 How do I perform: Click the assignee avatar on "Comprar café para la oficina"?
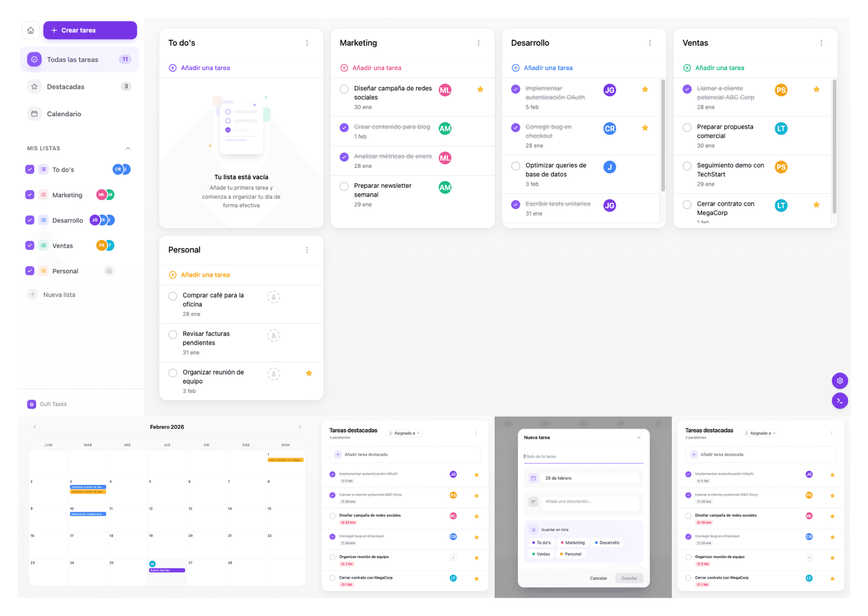274,297
